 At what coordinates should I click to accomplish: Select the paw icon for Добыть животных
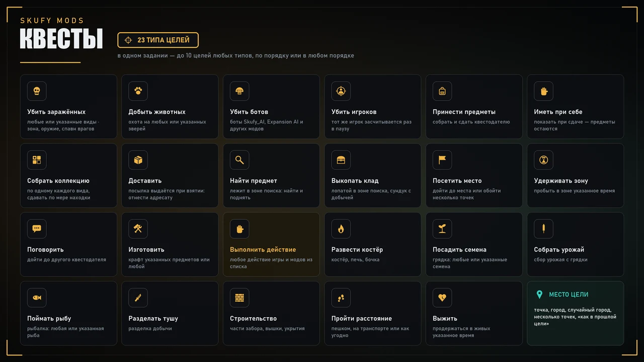coord(138,91)
